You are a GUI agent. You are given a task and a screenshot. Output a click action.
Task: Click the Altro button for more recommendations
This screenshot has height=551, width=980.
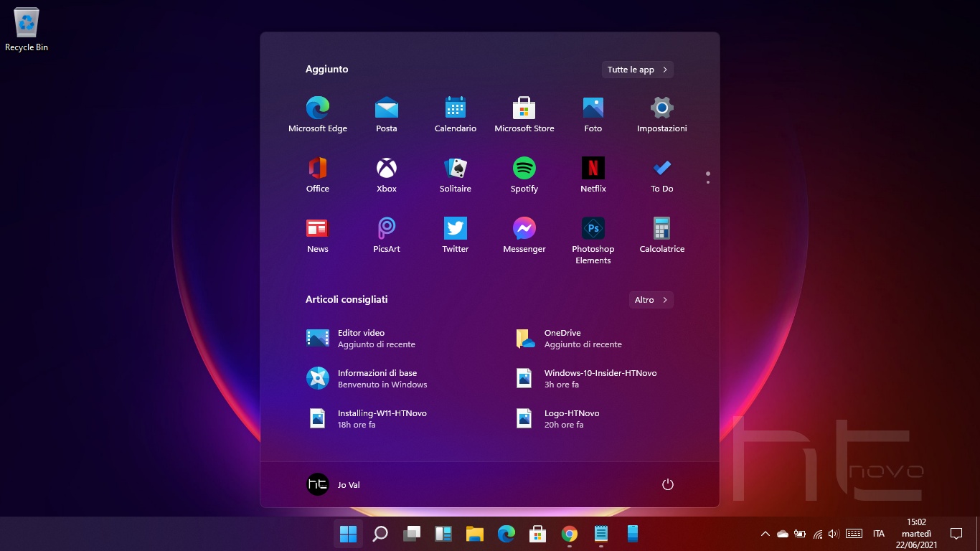click(x=651, y=300)
